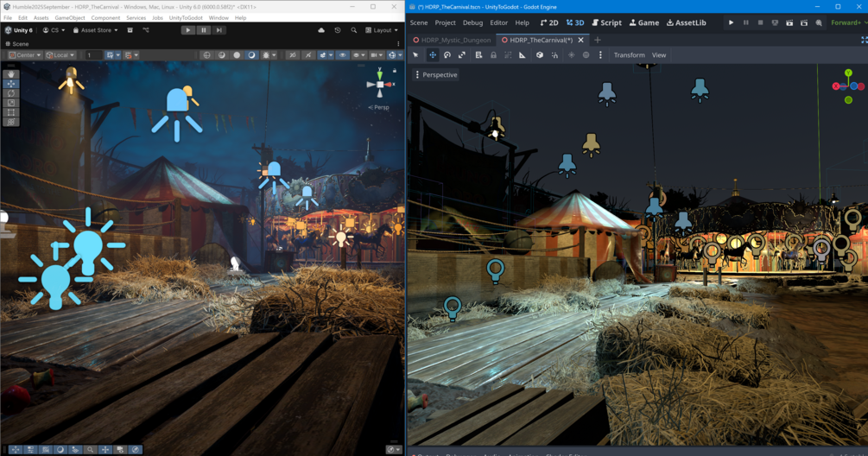Viewport: 868px width, 456px height.
Task: Switch to HDRP_Mystic_Dungeon scene tab
Action: tap(452, 40)
